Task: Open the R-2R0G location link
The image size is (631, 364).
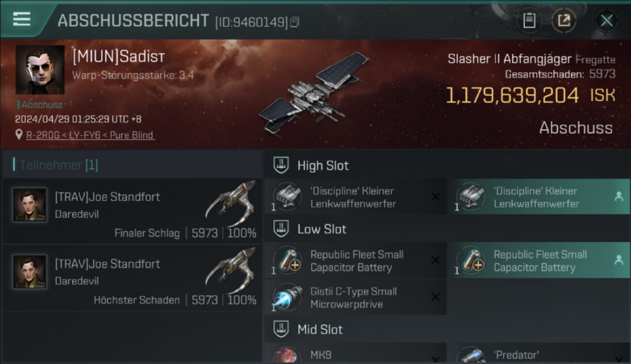Action: pyautogui.click(x=90, y=135)
